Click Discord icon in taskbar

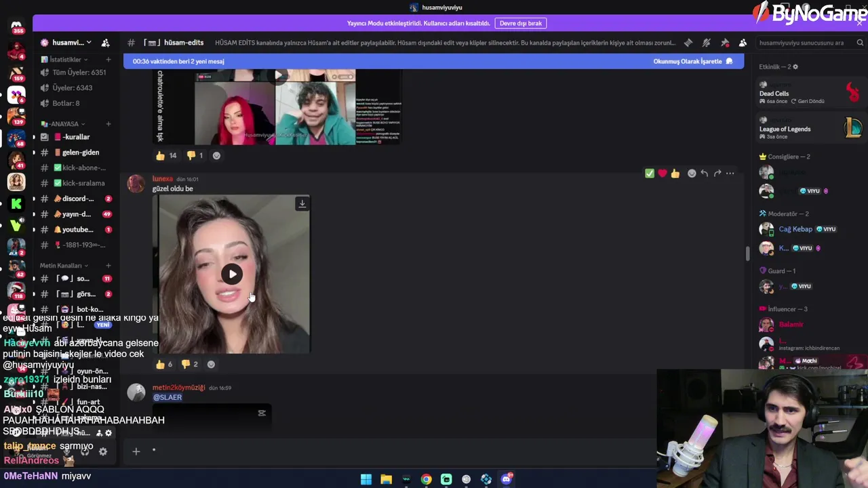click(507, 479)
